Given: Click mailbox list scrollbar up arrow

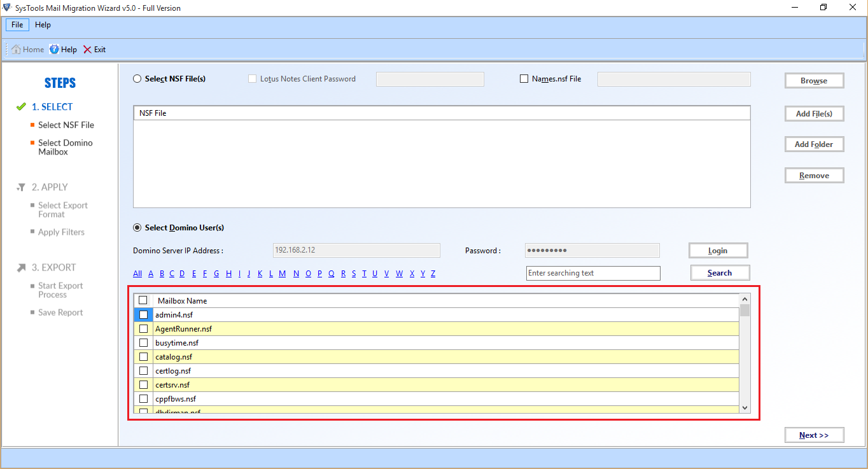Looking at the screenshot, I should [745, 298].
